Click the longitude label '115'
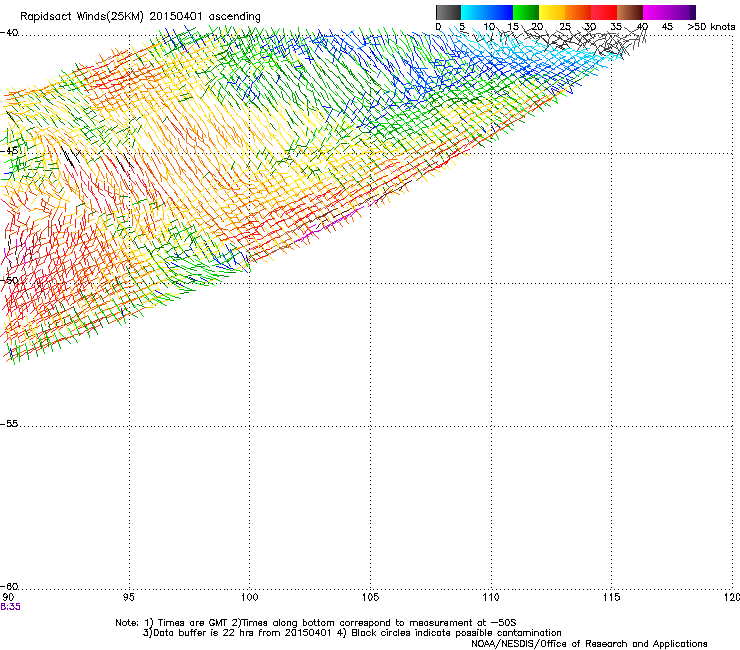 tap(611, 598)
